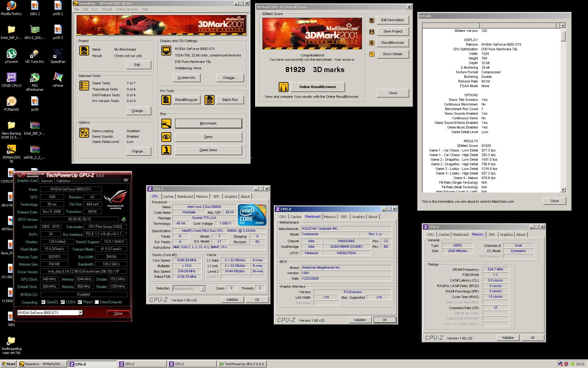Screen dimensions: 588x368
Task: Switch to the Validation tab in GPU-Z
Action: (x=63, y=181)
